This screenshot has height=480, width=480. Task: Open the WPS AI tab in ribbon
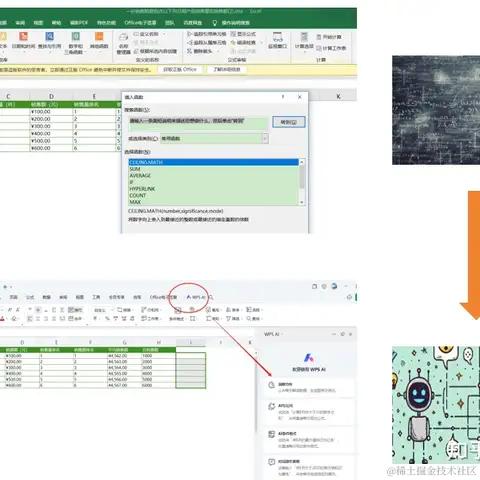[196, 297]
